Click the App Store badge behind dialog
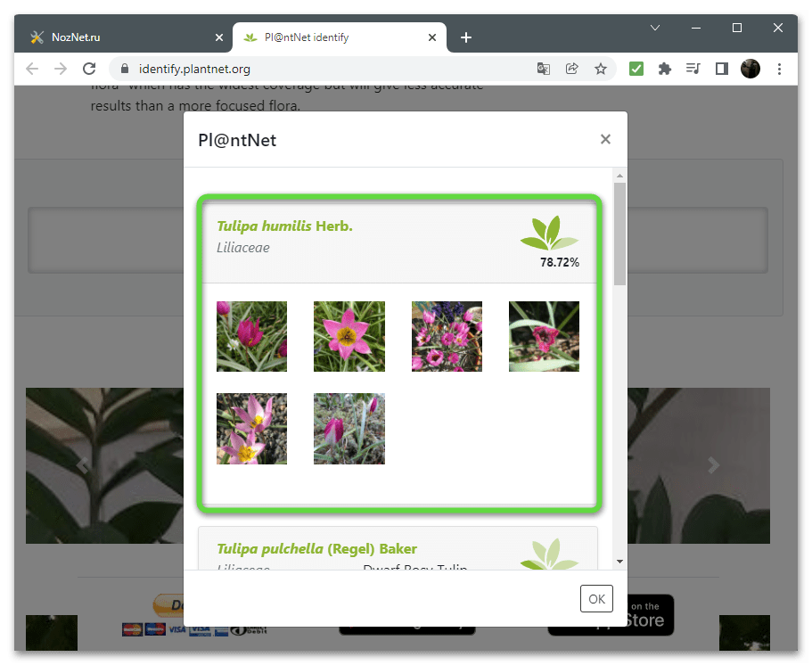This screenshot has width=812, height=665. [650, 615]
